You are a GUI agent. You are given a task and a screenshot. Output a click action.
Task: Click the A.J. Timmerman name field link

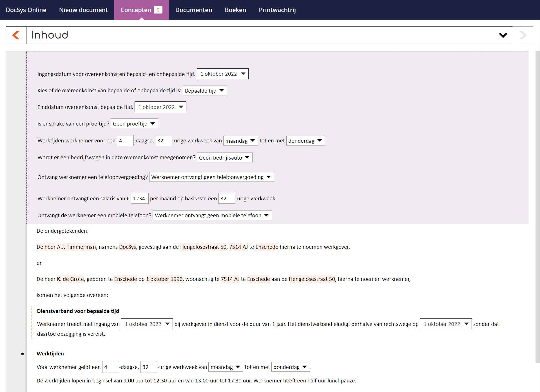pos(76,247)
